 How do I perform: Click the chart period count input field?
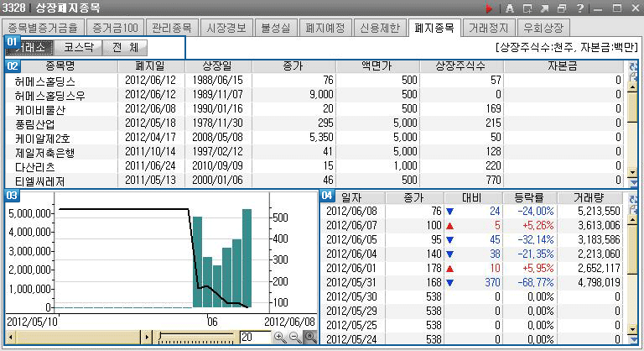point(253,337)
